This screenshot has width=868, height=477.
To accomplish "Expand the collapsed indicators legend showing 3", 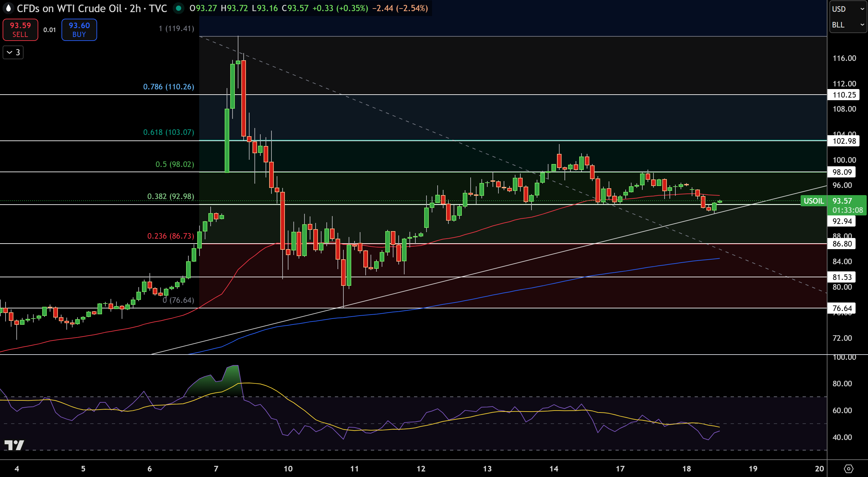I will [x=13, y=52].
